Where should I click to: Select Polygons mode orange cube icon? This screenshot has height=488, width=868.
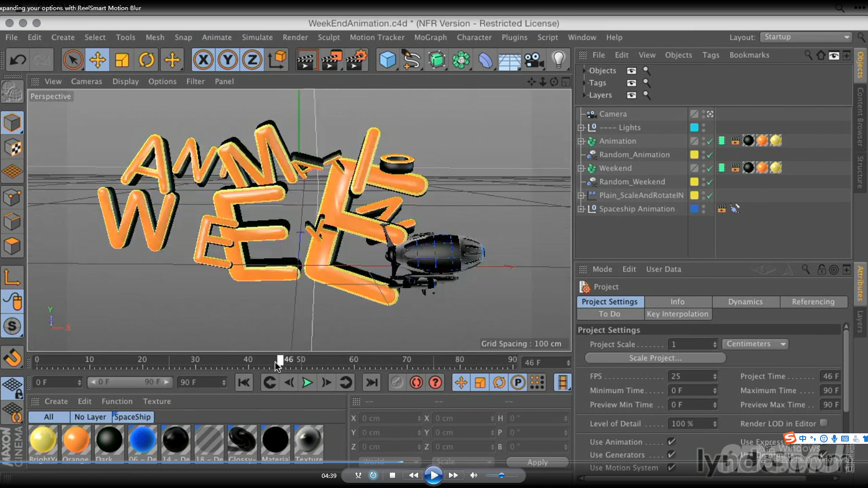[12, 246]
